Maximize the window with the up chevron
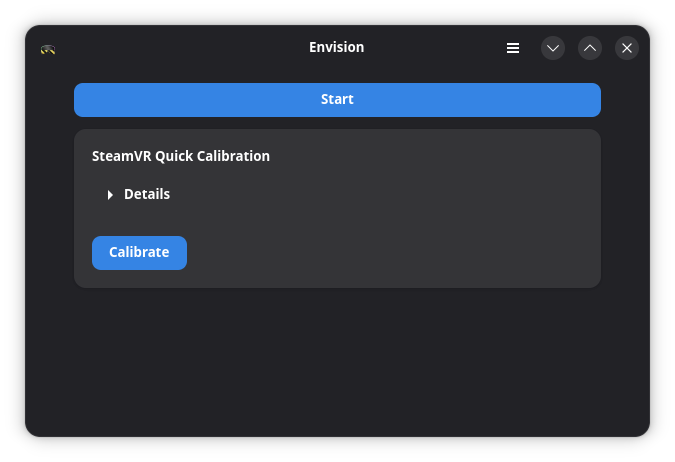Image resolution: width=675 pixels, height=462 pixels. pyautogui.click(x=589, y=48)
